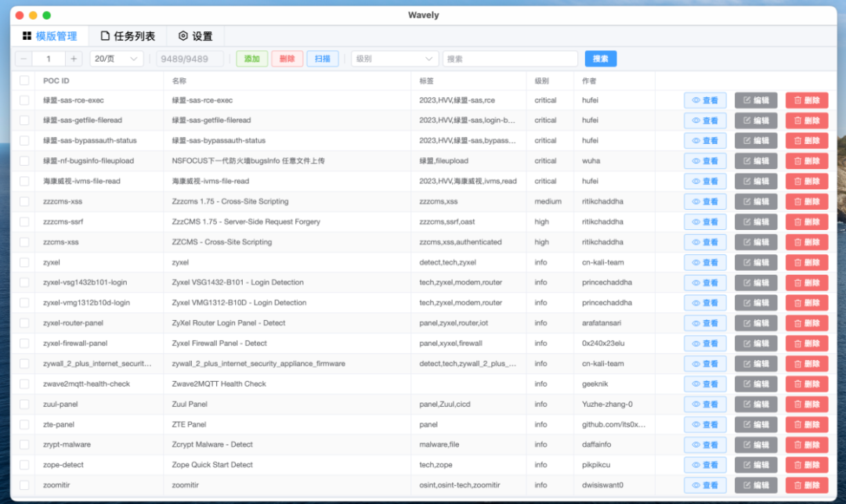
Task: Select checkbox for zzzcms-xss row
Action: pos(24,202)
